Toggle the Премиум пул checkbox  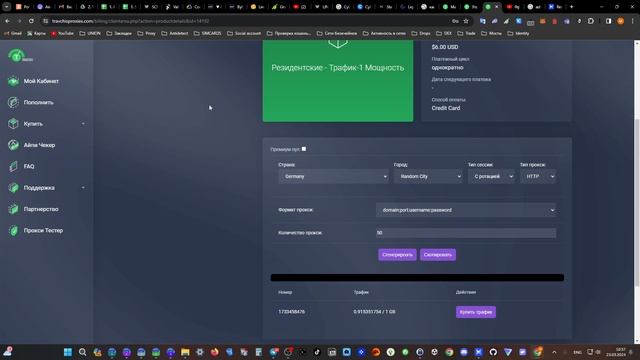(x=304, y=149)
